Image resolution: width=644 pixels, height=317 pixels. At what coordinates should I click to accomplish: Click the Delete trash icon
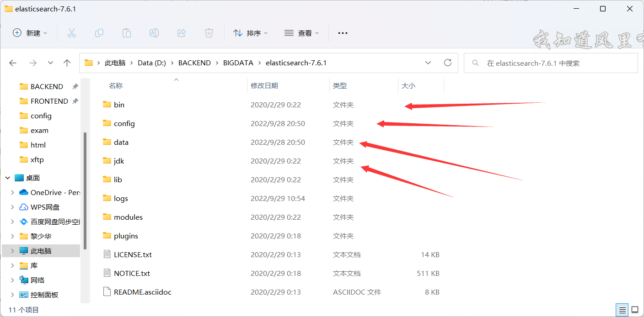209,33
